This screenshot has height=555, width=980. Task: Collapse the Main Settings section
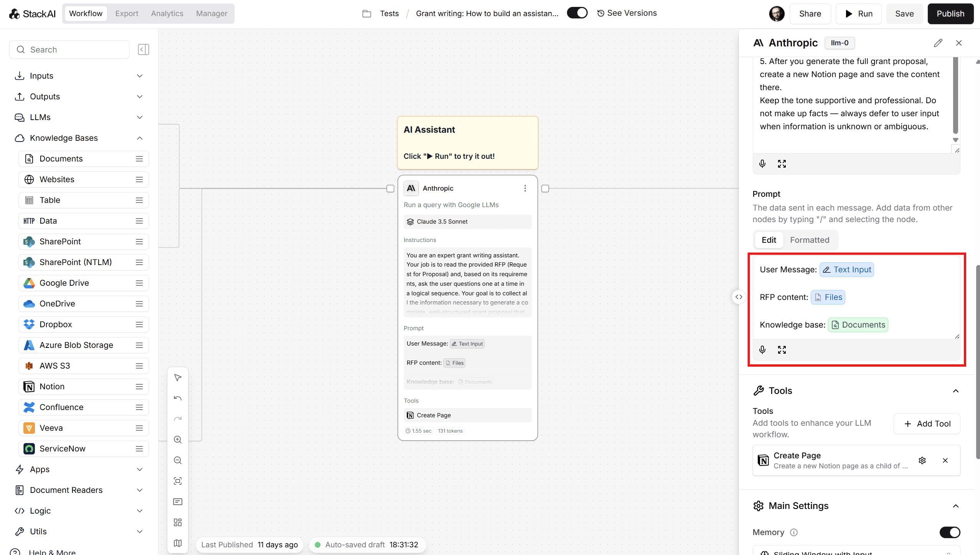[956, 506]
